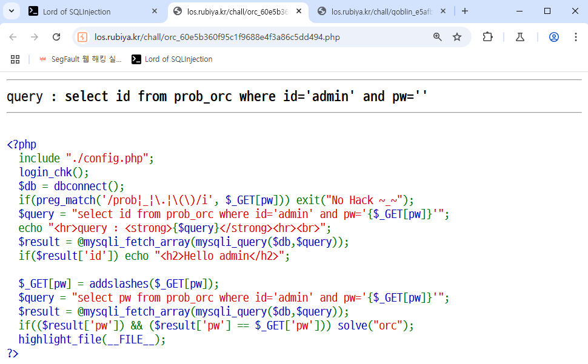Open a new browser tab
Screen dimensions: 588x364
465,12
